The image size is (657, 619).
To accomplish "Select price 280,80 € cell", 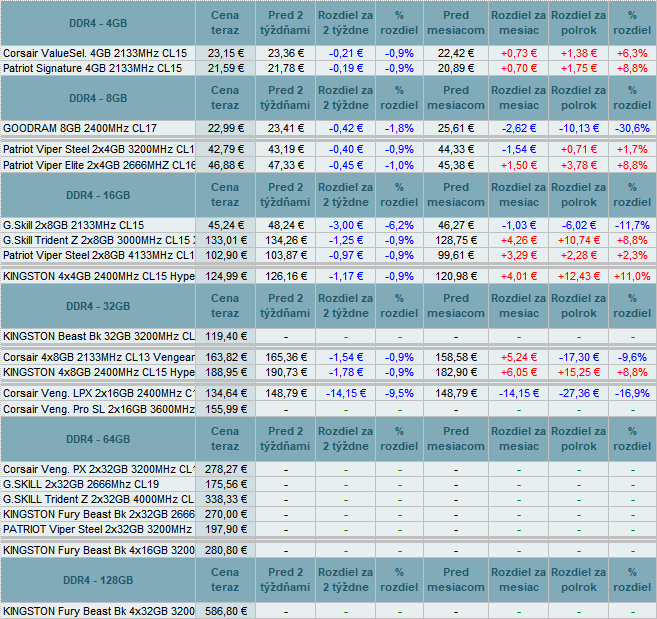I will pos(225,550).
